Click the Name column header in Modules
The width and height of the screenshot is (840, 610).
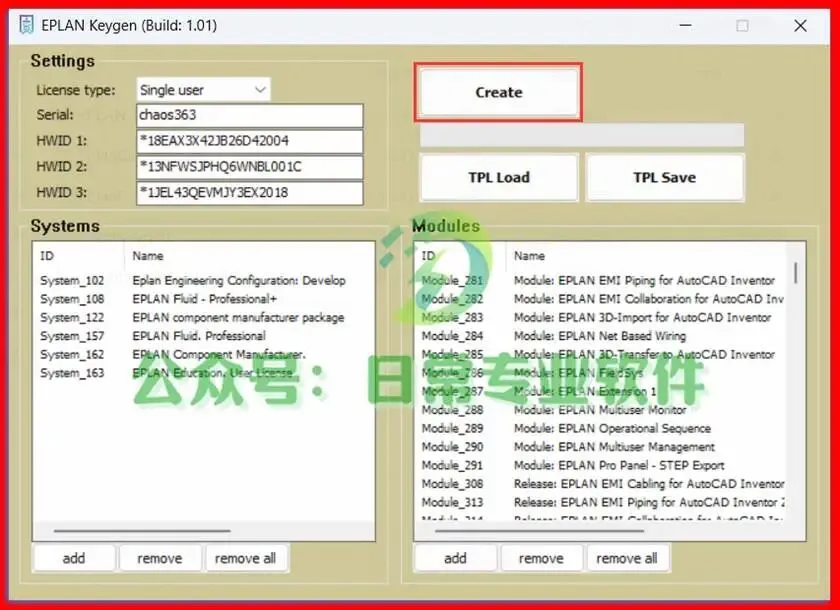click(x=529, y=255)
